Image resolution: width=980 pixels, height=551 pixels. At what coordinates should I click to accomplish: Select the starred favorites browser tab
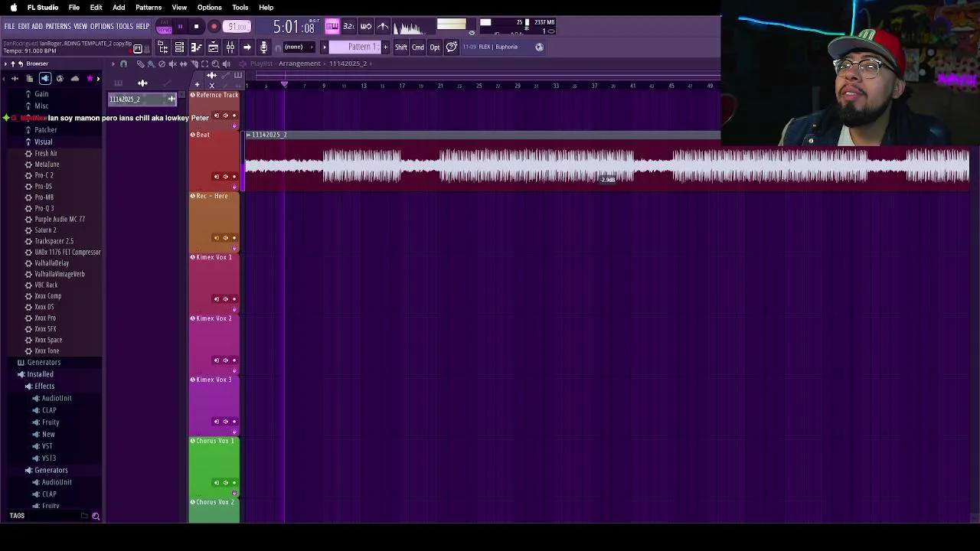[90, 79]
